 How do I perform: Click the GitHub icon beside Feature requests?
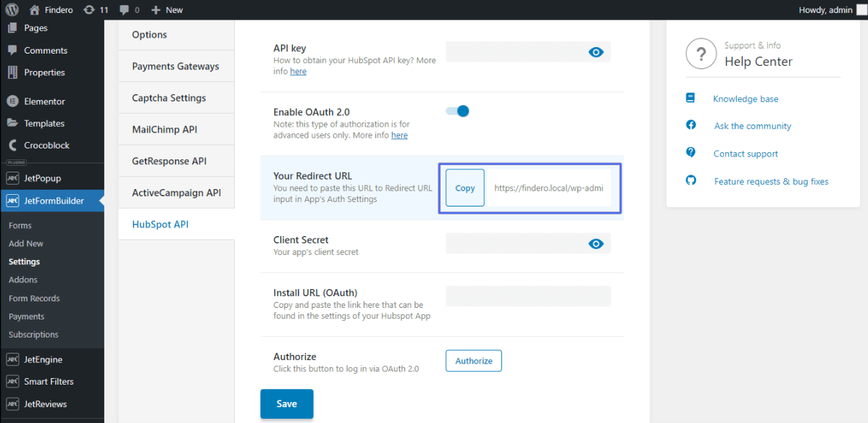point(690,181)
